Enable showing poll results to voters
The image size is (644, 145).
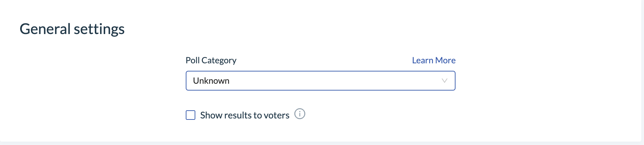coord(191,115)
